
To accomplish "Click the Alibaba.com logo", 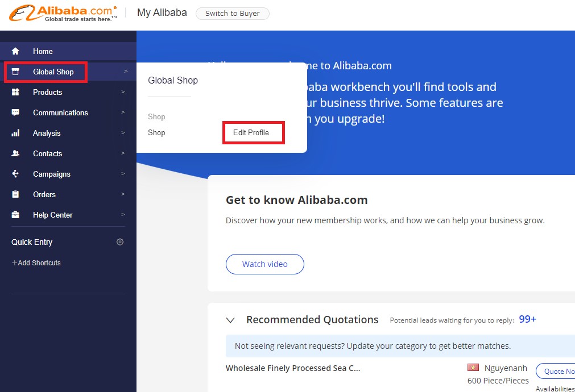I will (x=63, y=13).
